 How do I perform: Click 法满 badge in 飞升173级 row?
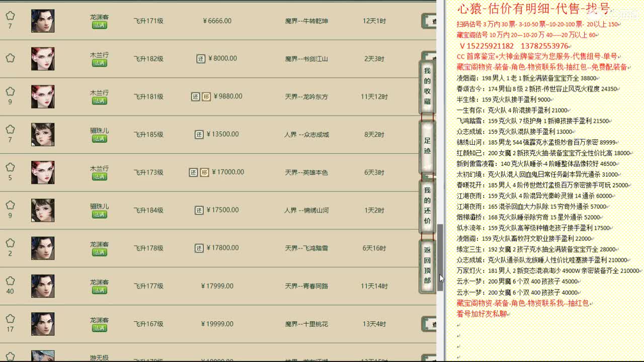(x=99, y=176)
